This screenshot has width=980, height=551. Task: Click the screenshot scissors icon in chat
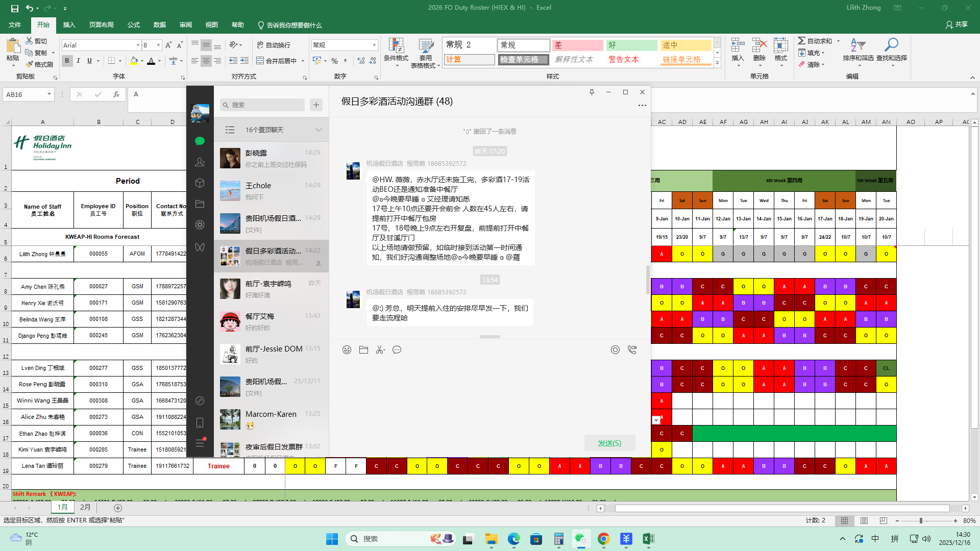[380, 350]
